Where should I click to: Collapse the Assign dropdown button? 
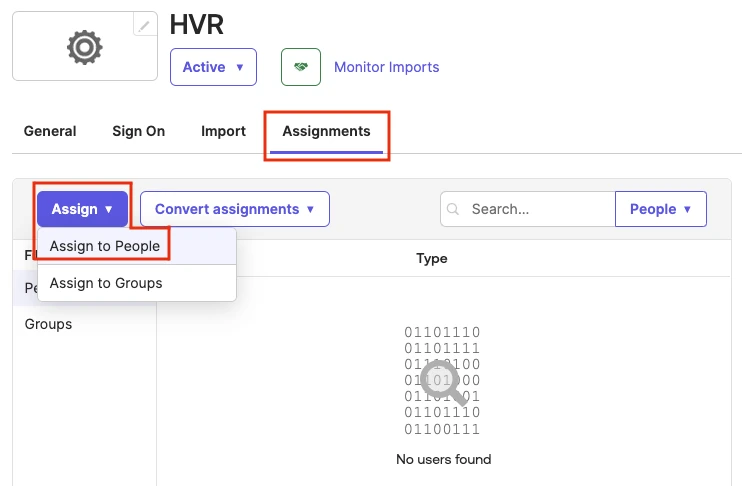tap(82, 209)
